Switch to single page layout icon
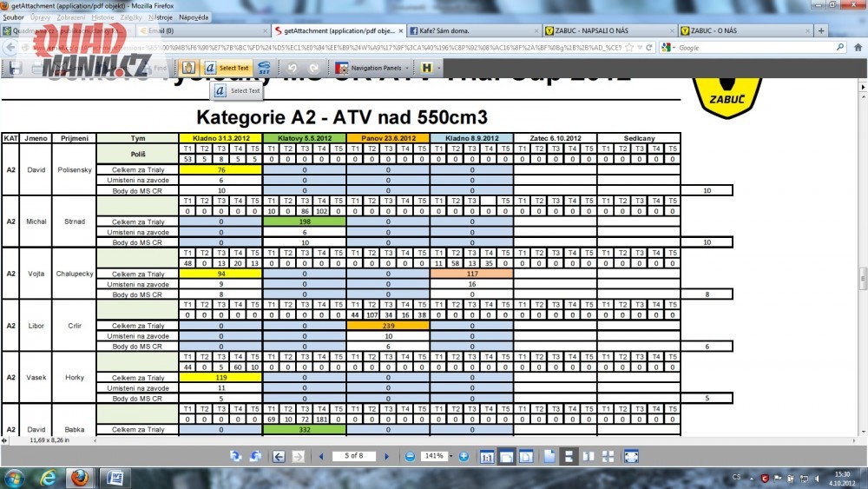The height and width of the screenshot is (489, 868). point(549,456)
